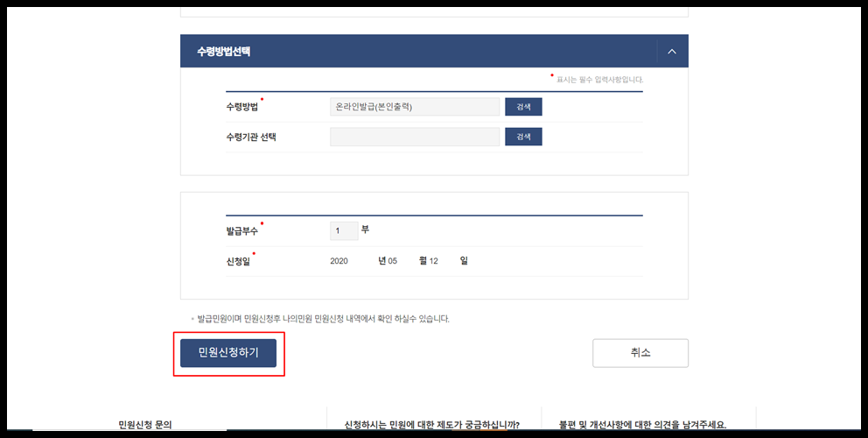Edit the 발급부수 quantity field
Viewport: 868px width, 438px height.
(x=345, y=230)
